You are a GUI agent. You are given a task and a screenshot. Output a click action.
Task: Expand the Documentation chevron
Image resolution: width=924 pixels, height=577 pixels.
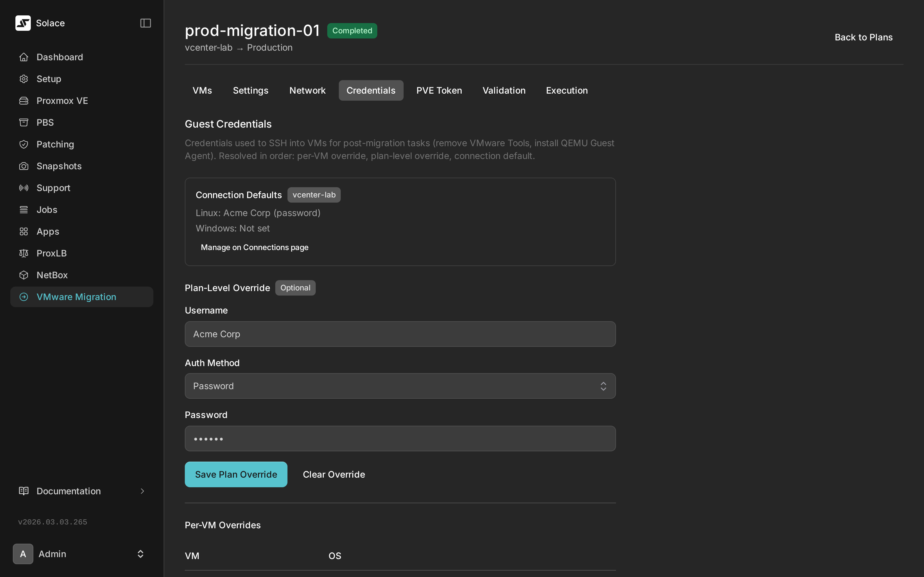142,491
